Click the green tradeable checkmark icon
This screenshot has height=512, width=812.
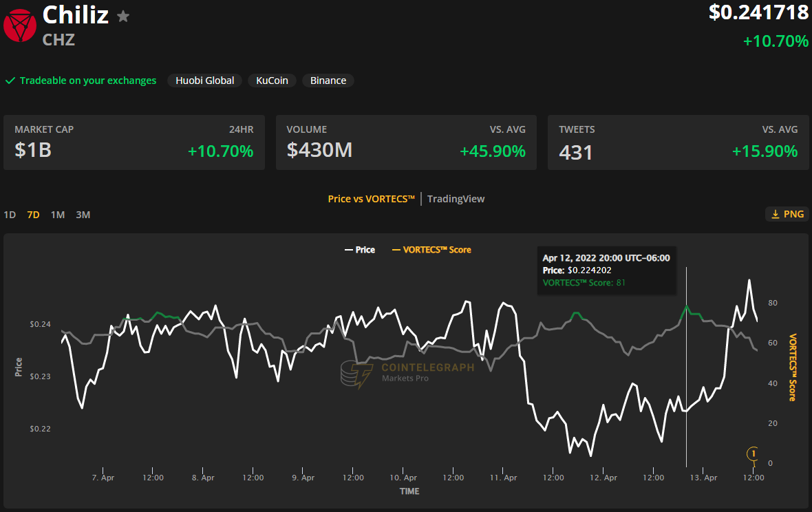(10, 81)
